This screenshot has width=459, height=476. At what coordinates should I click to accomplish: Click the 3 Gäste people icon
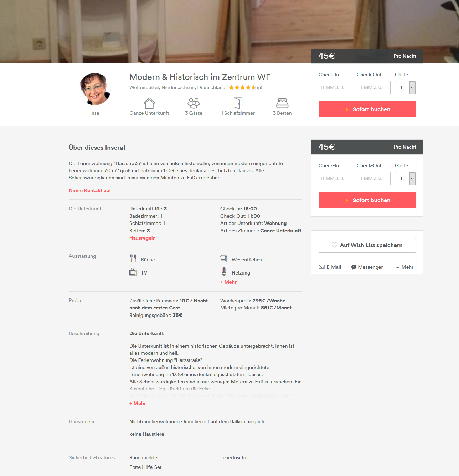(x=194, y=103)
